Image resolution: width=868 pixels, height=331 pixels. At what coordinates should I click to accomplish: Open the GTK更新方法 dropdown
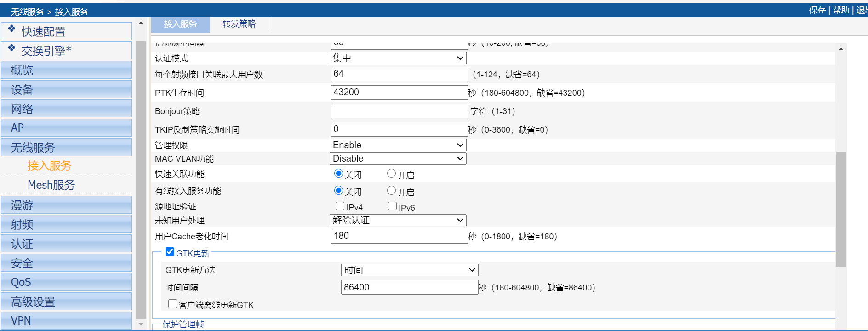click(x=410, y=270)
